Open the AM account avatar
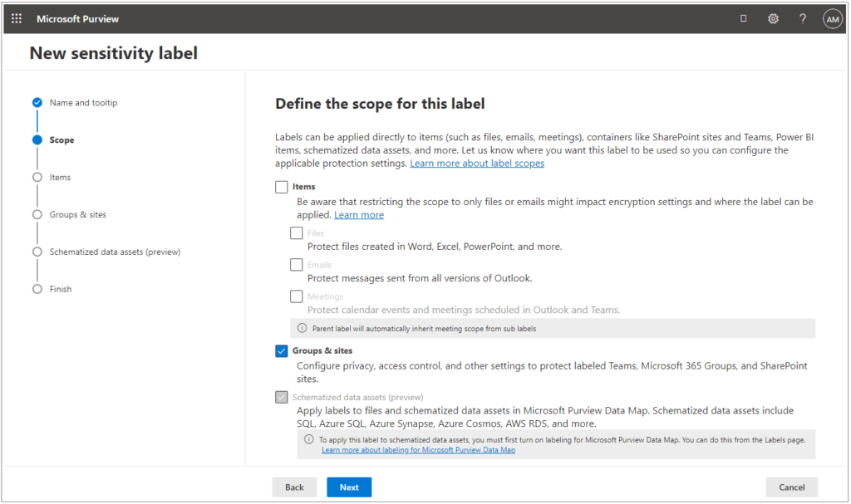 click(x=833, y=19)
